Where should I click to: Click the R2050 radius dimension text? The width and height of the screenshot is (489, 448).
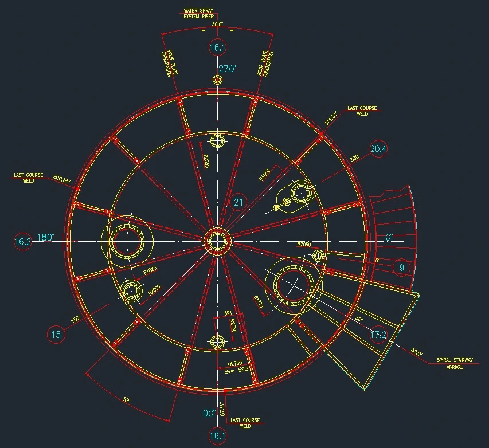pyautogui.click(x=303, y=244)
